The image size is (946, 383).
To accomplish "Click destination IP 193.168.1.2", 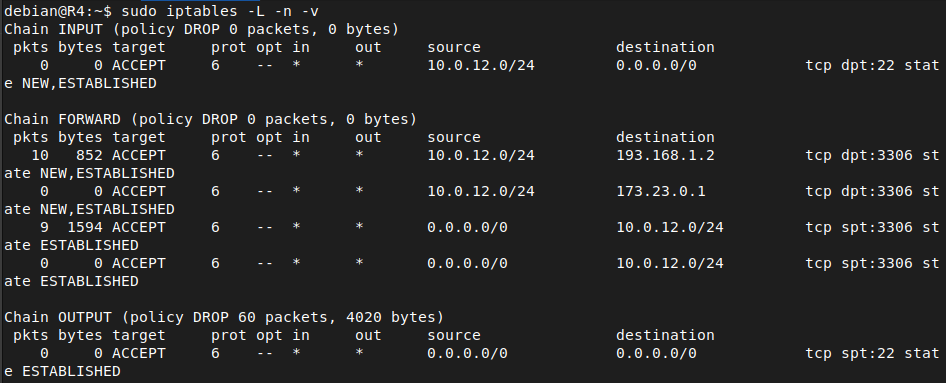I will [665, 156].
